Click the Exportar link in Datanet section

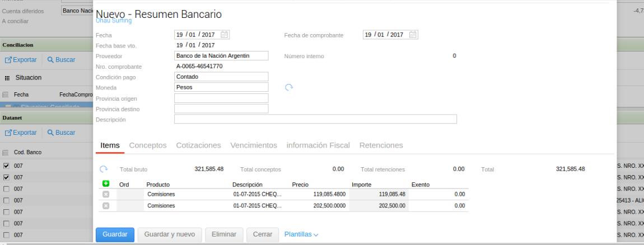coord(21,133)
